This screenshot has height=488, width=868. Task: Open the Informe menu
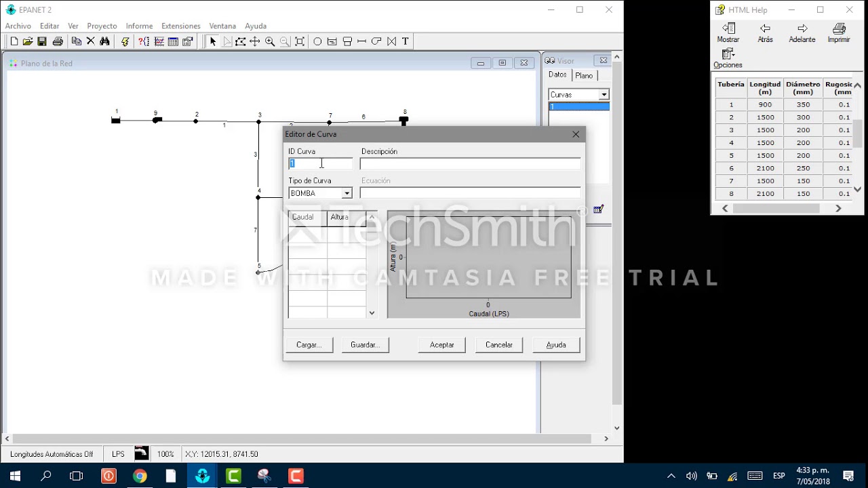[x=139, y=26]
